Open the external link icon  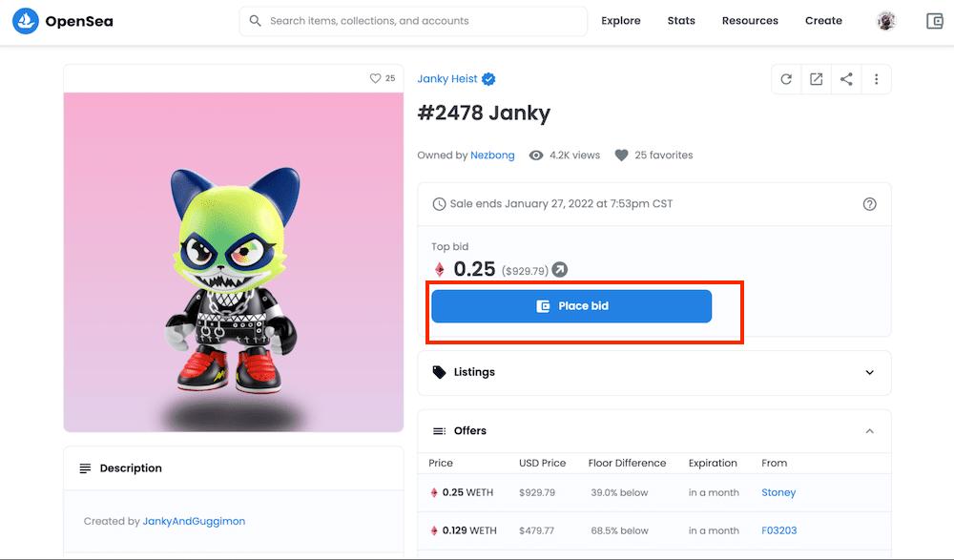coord(817,79)
